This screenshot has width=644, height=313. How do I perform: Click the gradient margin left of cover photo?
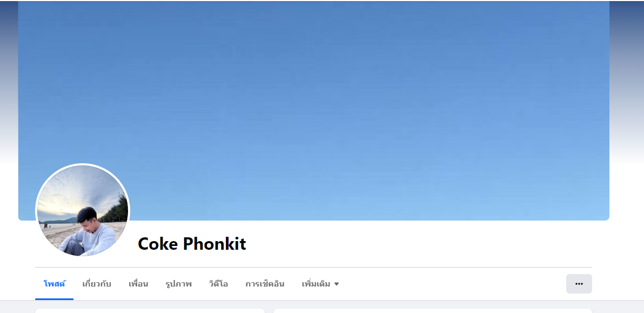coord(9,82)
